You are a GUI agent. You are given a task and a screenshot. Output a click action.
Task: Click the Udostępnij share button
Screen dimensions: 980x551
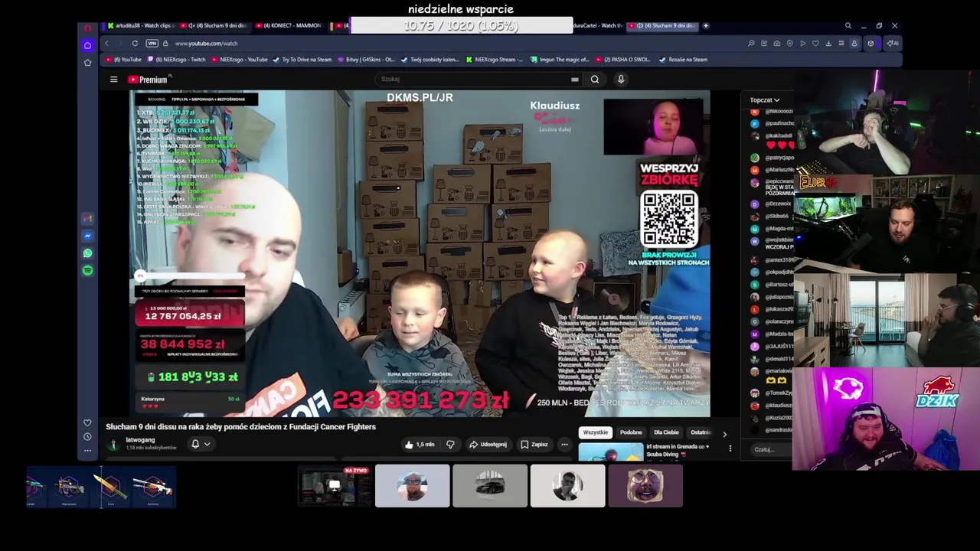(x=488, y=445)
